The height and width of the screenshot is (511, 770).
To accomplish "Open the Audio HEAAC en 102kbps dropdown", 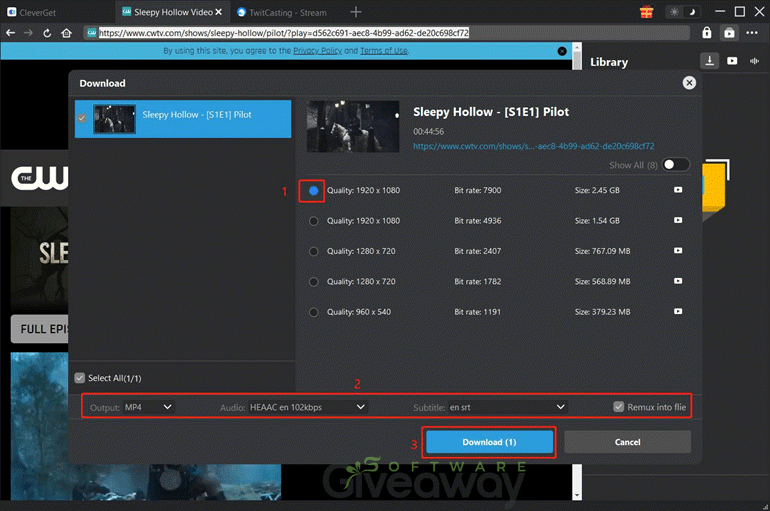I will point(308,407).
